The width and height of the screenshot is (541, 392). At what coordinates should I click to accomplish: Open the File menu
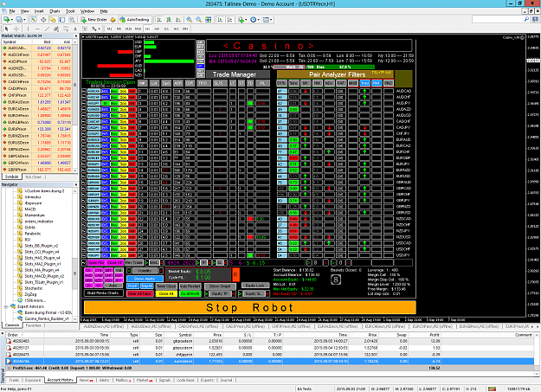click(12, 11)
